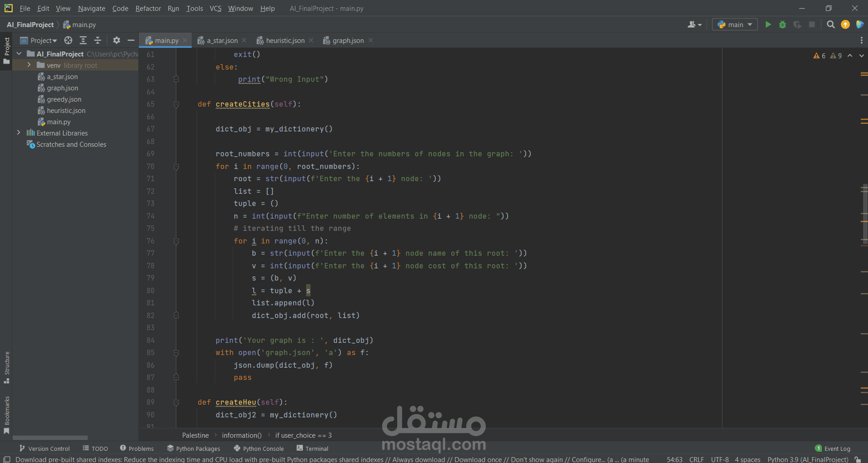Viewport: 868px width, 463px height.
Task: Go to previous highlighted error arrow
Action: click(850, 56)
